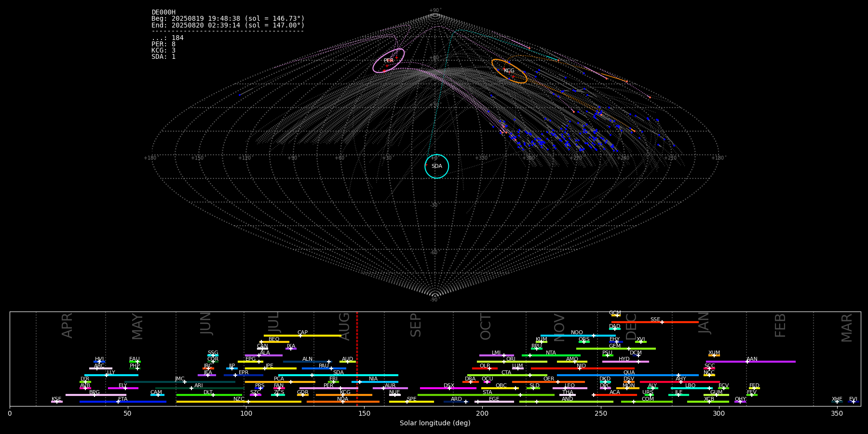Viewport: 868px width, 434px height.
Task: Click the GEM shower bar in timeline
Action: pos(616,349)
